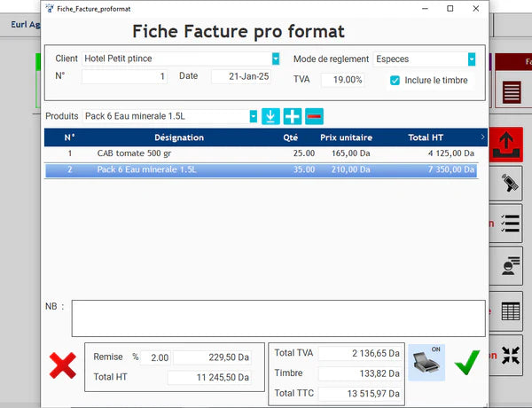
Task: Click the Remise amount 229,50 Da field
Action: click(213, 357)
